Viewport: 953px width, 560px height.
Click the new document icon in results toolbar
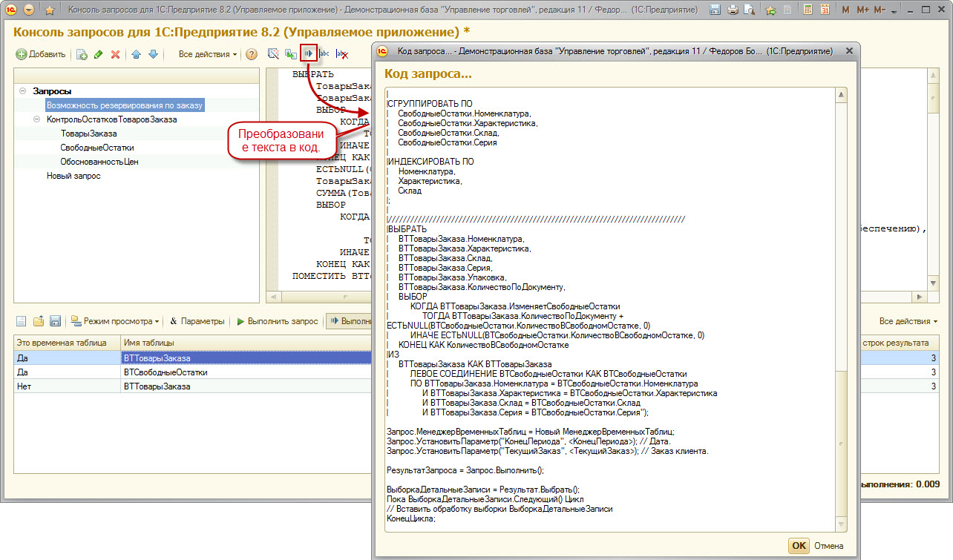click(21, 321)
